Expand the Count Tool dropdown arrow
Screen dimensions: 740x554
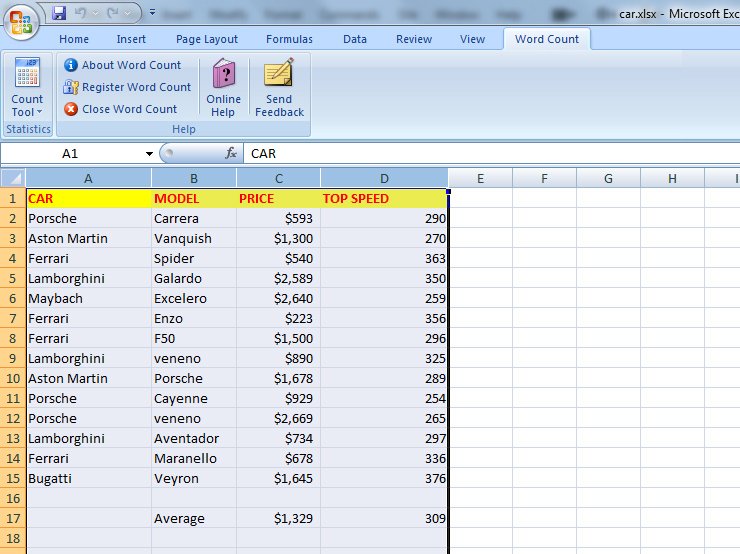pyautogui.click(x=40, y=112)
